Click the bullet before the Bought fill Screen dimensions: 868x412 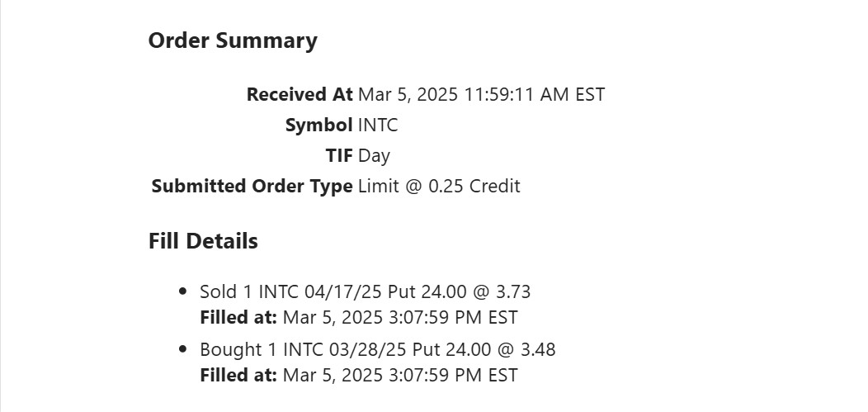click(182, 349)
